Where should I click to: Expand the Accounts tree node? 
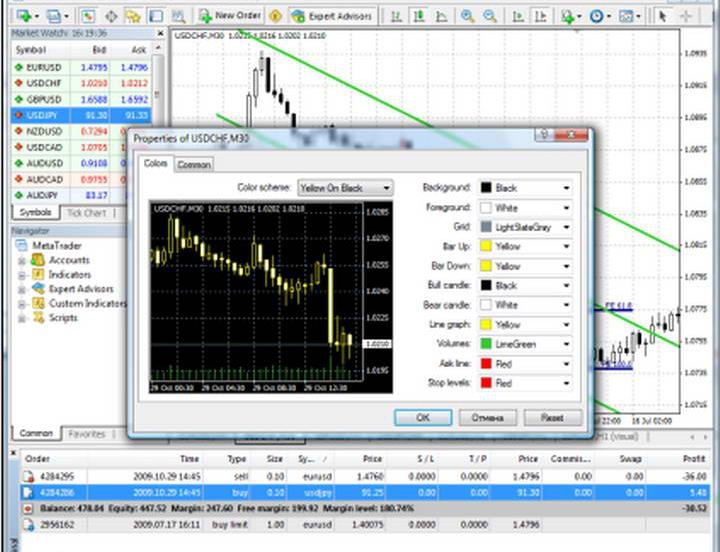tap(22, 261)
